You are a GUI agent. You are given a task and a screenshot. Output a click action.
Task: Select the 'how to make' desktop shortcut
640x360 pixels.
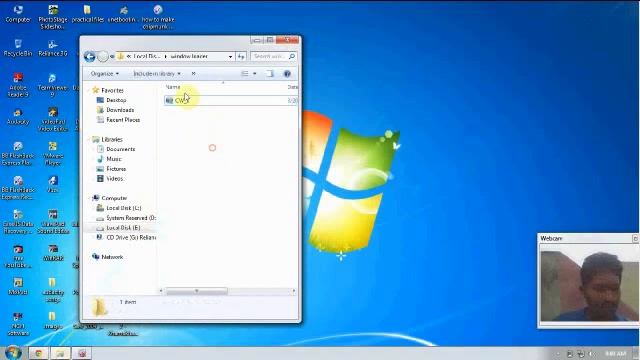pos(158,17)
